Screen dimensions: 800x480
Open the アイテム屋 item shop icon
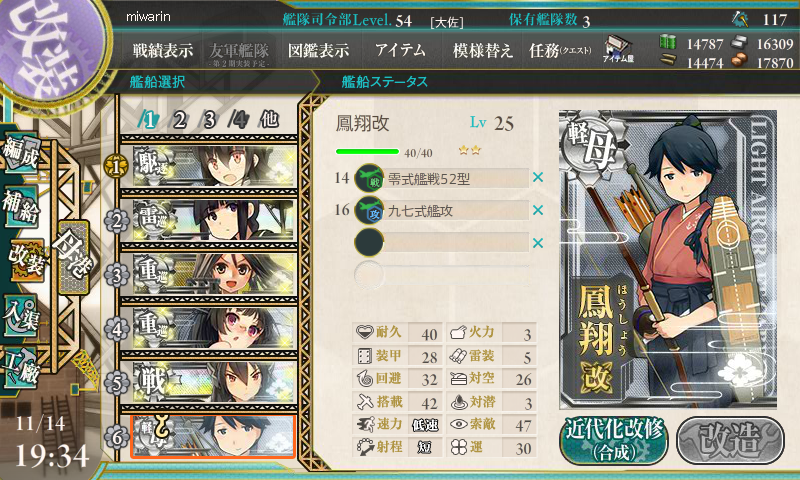click(x=618, y=49)
